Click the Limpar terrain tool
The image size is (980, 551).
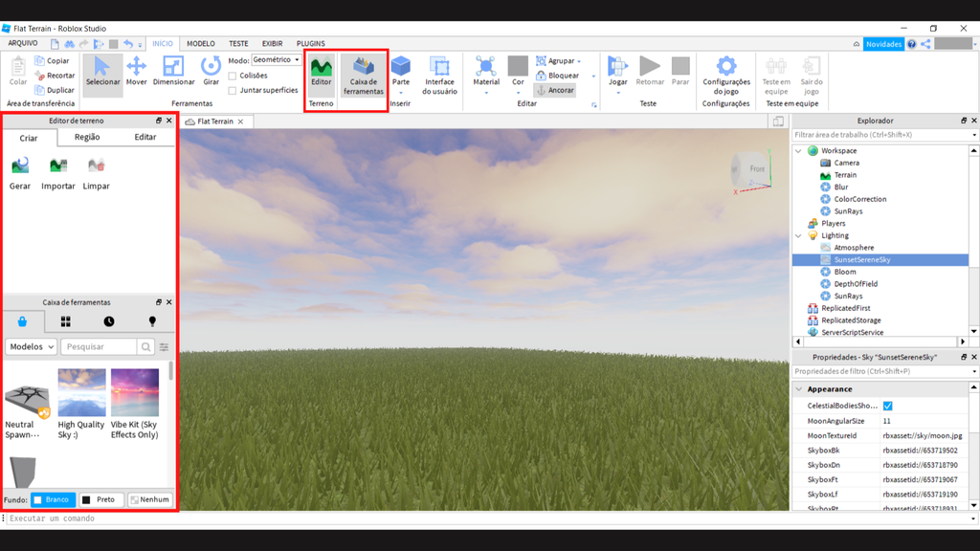[97, 173]
